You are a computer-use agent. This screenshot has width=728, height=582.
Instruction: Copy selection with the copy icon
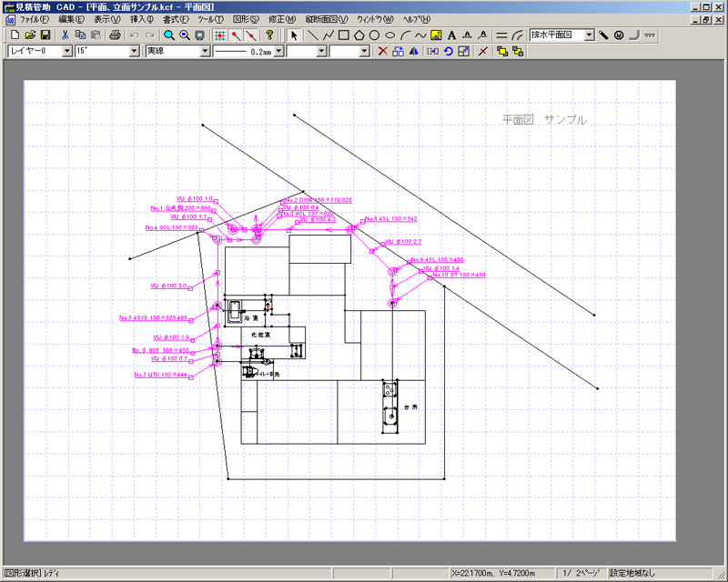[80, 35]
